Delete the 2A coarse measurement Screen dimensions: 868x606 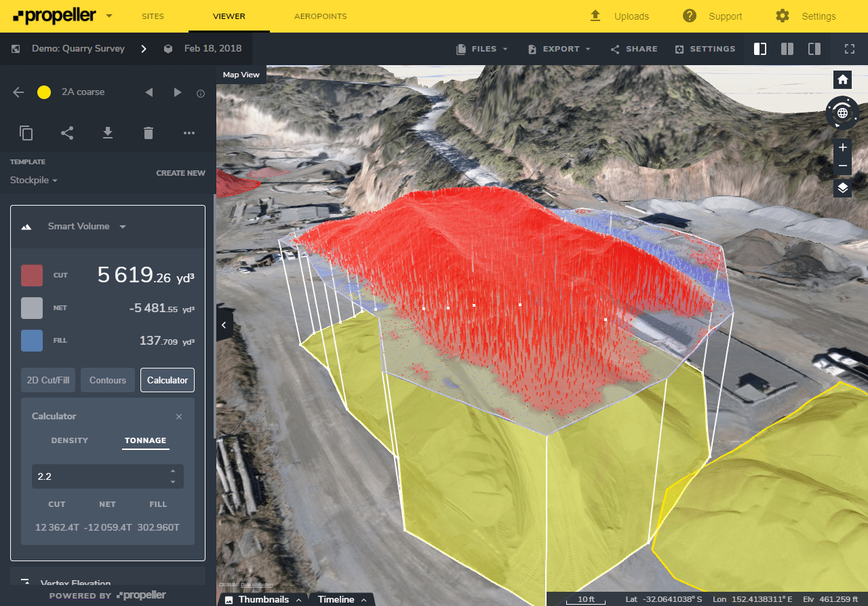149,133
